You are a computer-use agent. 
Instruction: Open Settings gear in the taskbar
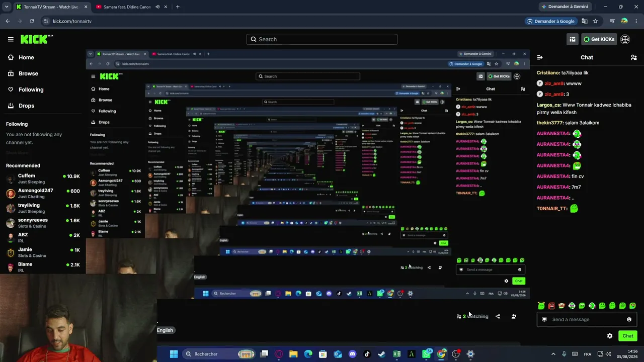tap(470, 354)
